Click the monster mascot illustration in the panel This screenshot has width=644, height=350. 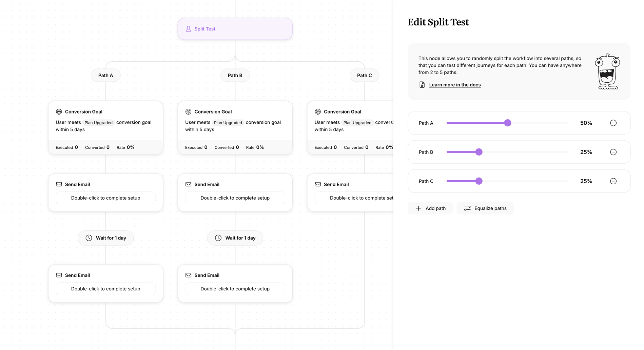(x=607, y=71)
